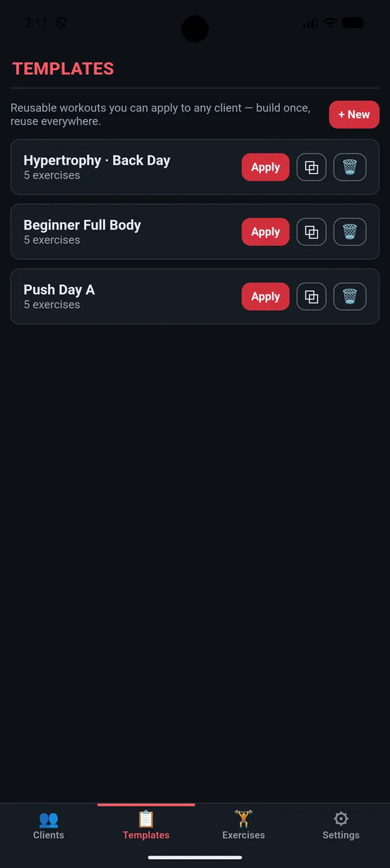
Task: Create a new template with + New
Action: click(x=354, y=114)
